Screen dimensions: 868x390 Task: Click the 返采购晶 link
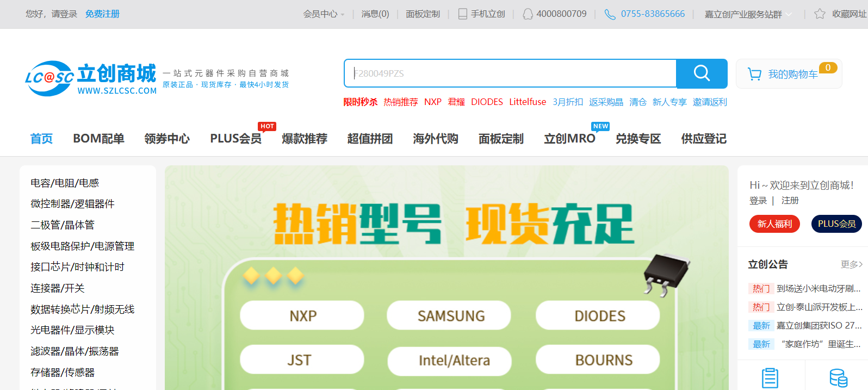pos(606,102)
